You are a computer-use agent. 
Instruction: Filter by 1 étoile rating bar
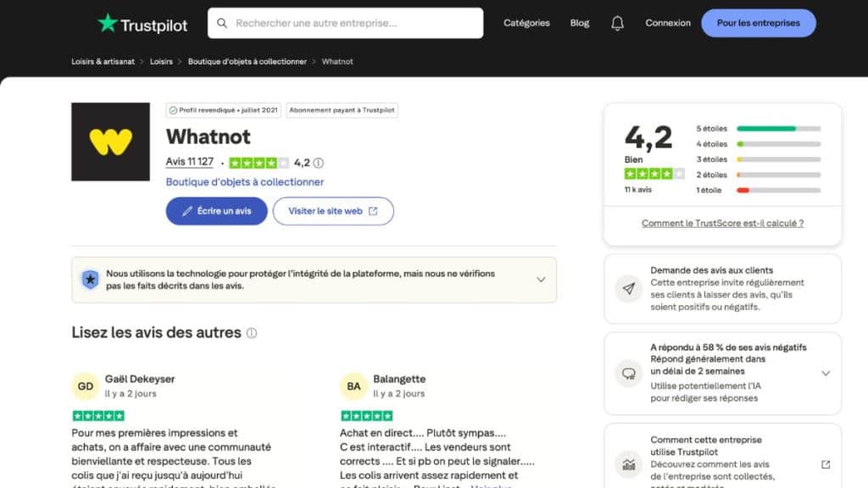[758, 191]
